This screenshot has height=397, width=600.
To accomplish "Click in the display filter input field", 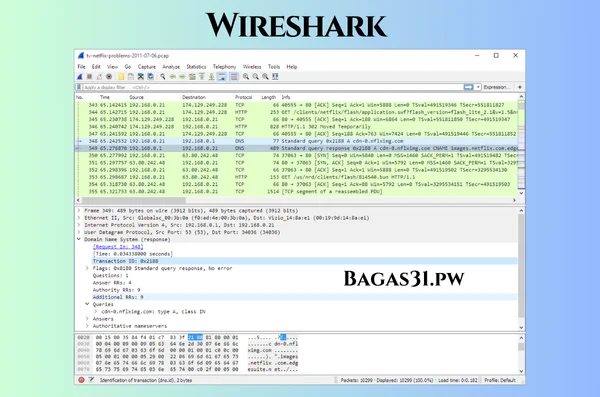I will [272, 87].
